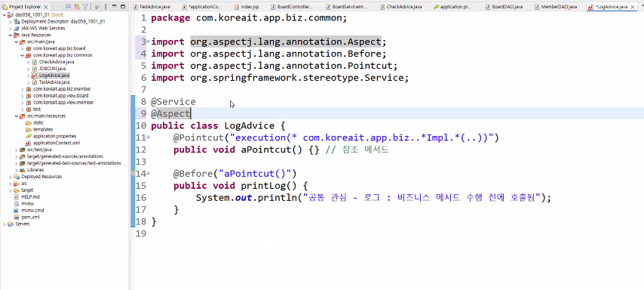Minimize the Project Explorer panel
This screenshot has width=644, height=290.
[114, 7]
